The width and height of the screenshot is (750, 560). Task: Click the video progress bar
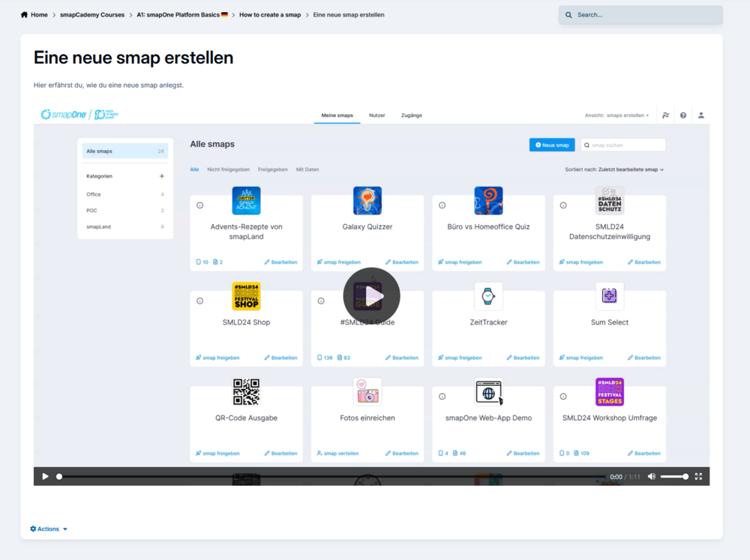332,476
